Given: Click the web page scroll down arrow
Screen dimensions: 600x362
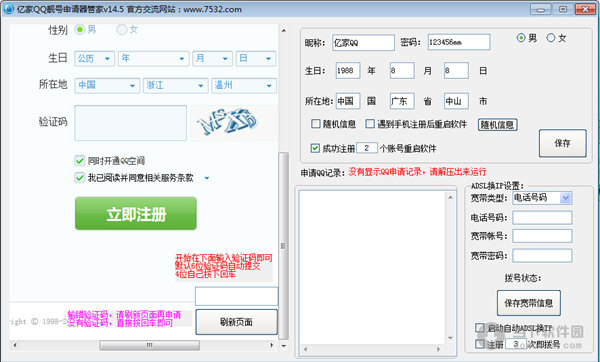Looking at the screenshot, I should (x=284, y=346).
